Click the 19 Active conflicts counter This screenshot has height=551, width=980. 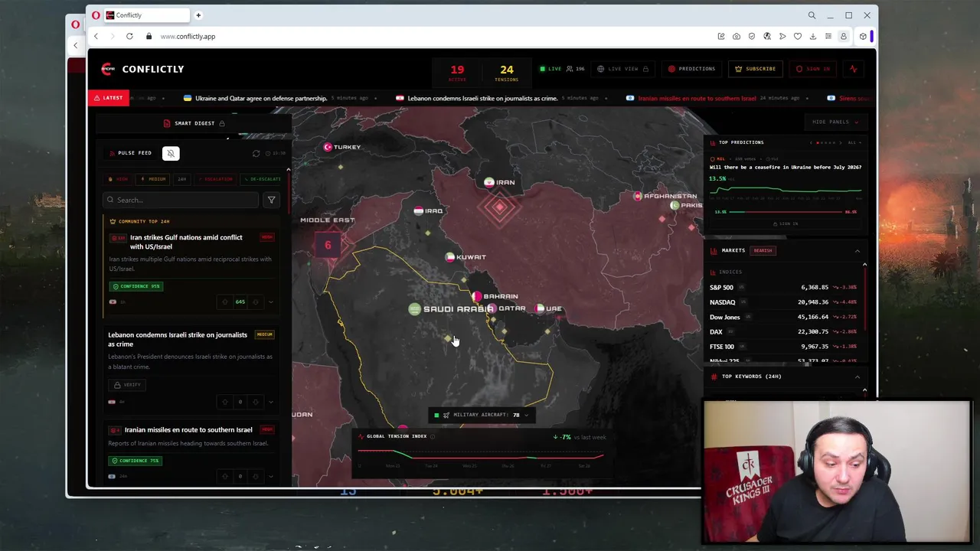coord(457,73)
